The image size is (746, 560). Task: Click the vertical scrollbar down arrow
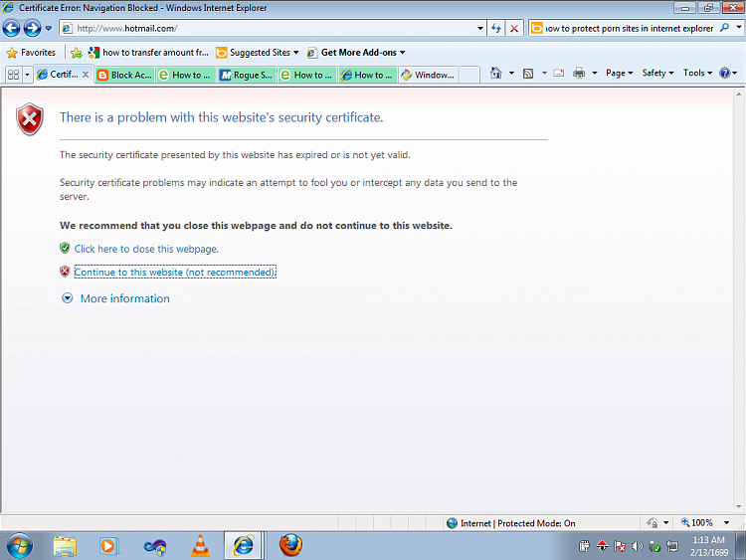(x=739, y=506)
